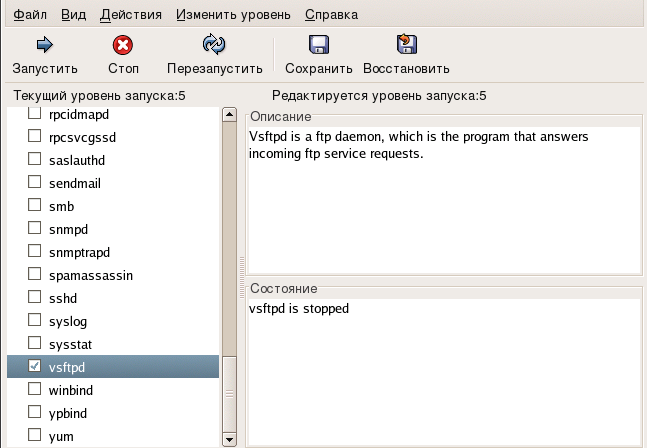Open the Изменить уровень menu
Screen dimensions: 647x448
[x=233, y=15]
